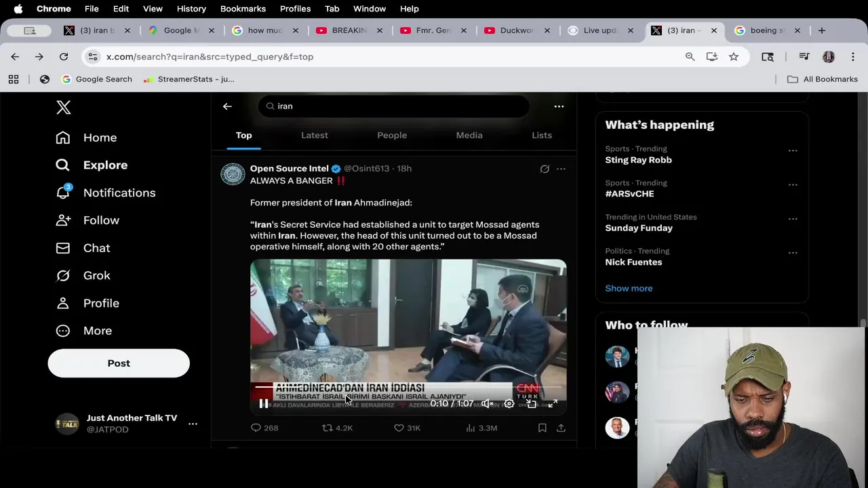Open More options in sidebar
The height and width of the screenshot is (488, 868).
click(x=84, y=331)
